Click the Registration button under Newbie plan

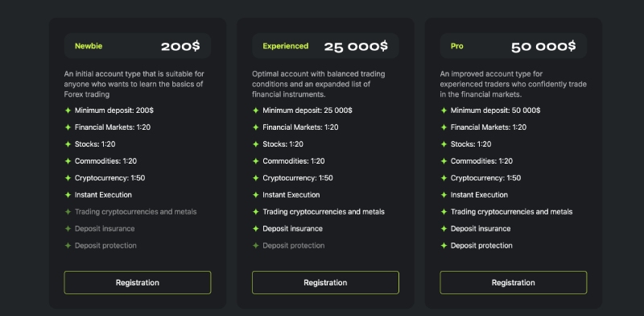pyautogui.click(x=138, y=283)
